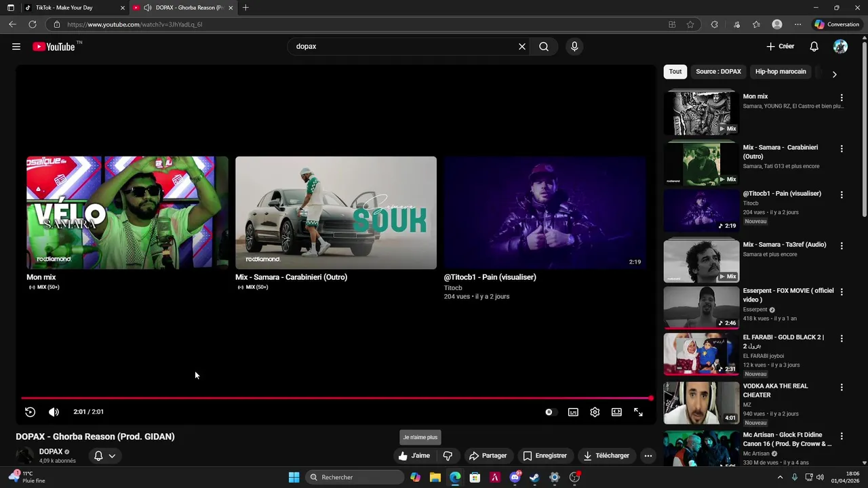Bookmark the page with the star icon
This screenshot has width=868, height=488.
coord(690,24)
